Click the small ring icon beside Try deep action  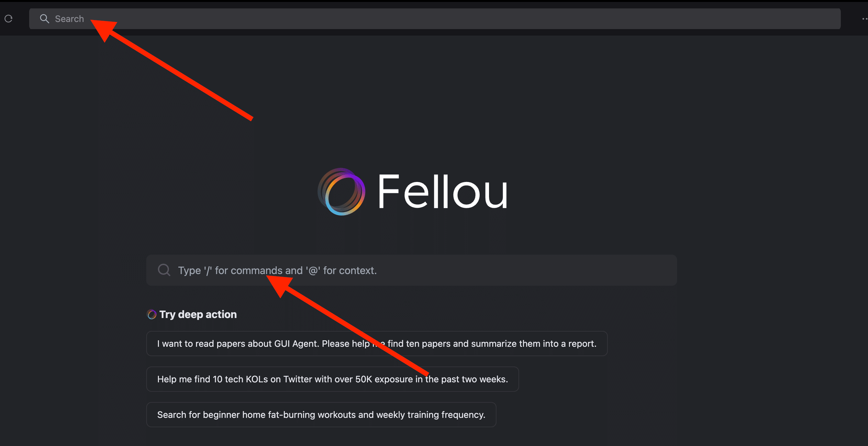pyautogui.click(x=152, y=314)
